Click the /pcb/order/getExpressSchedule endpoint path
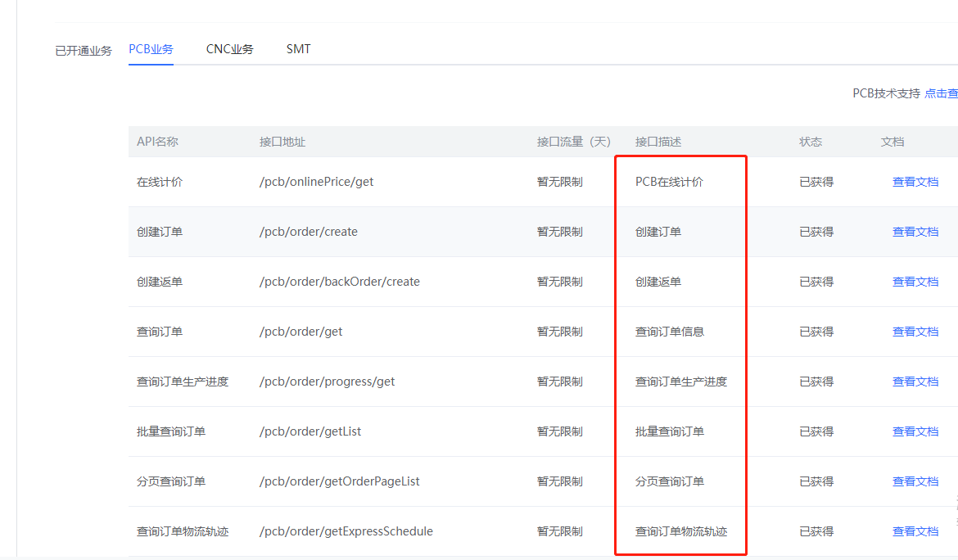Screen dimensions: 958x560 [x=346, y=531]
